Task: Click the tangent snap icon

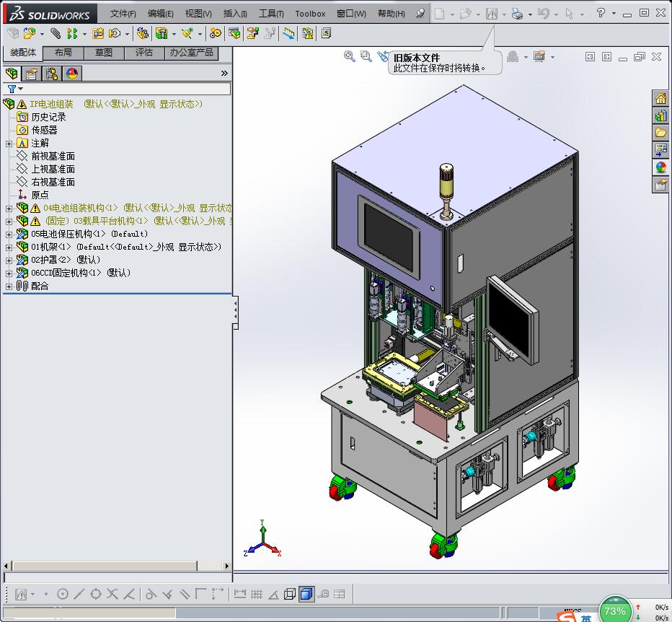Action: click(x=151, y=594)
